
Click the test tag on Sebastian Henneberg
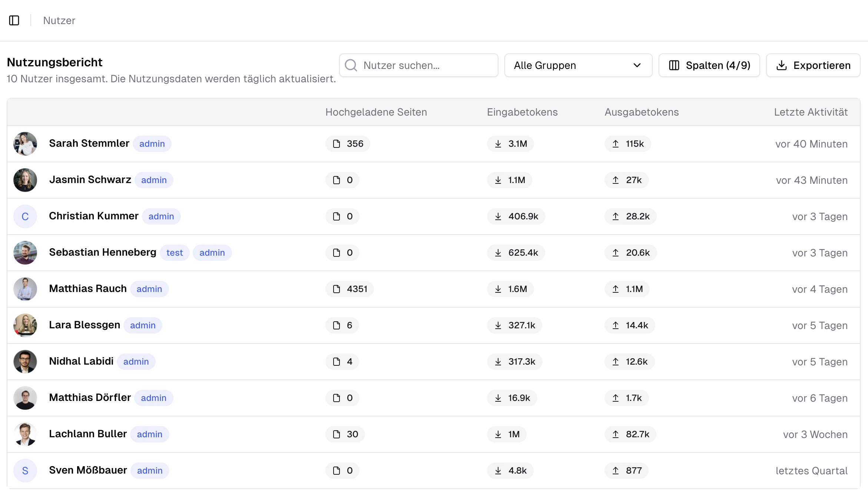(175, 253)
